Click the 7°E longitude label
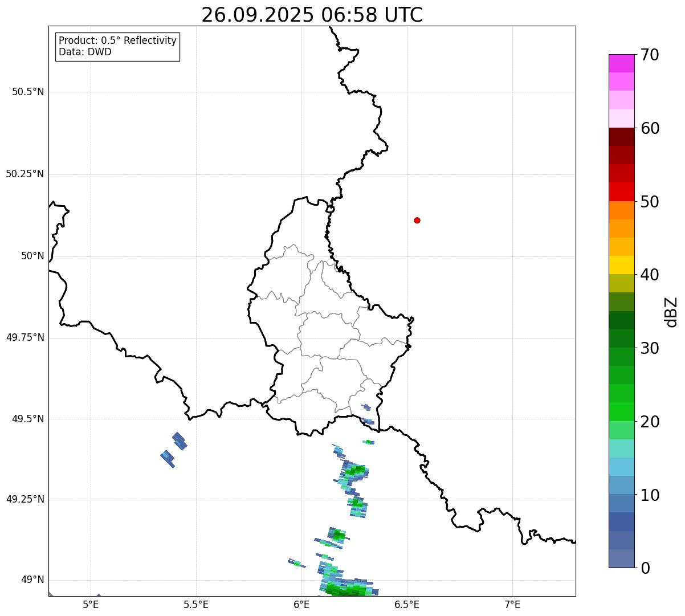 (513, 604)
